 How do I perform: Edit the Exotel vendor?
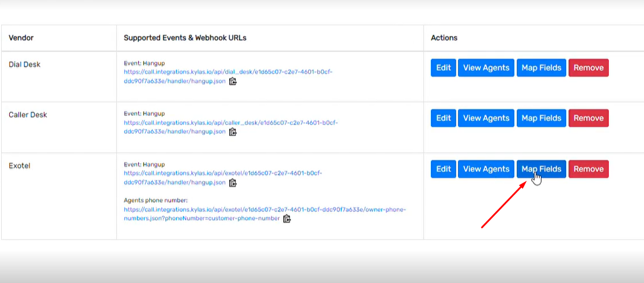tap(444, 169)
